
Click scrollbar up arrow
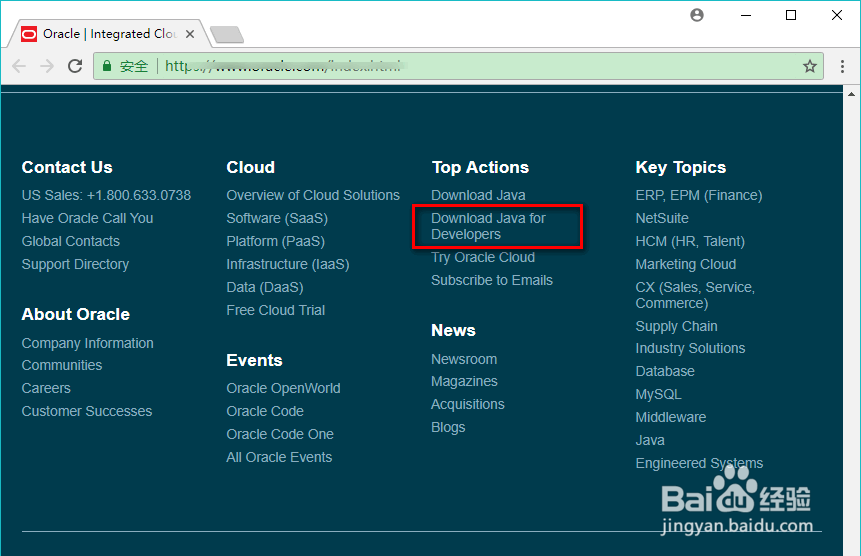point(851,94)
